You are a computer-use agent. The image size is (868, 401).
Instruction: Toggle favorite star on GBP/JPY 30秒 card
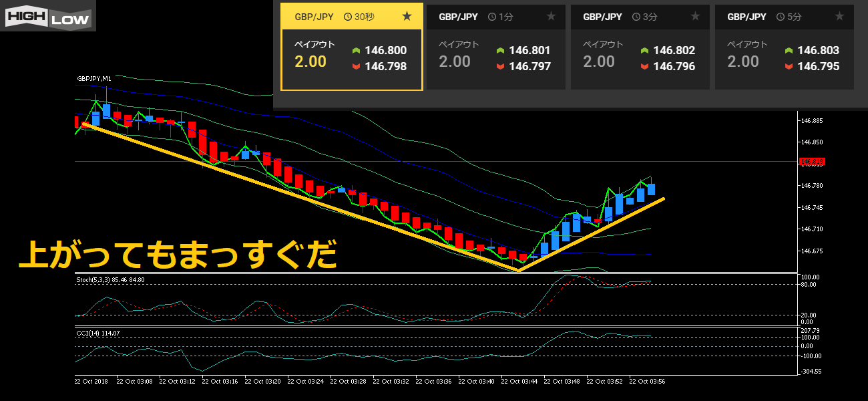point(407,17)
